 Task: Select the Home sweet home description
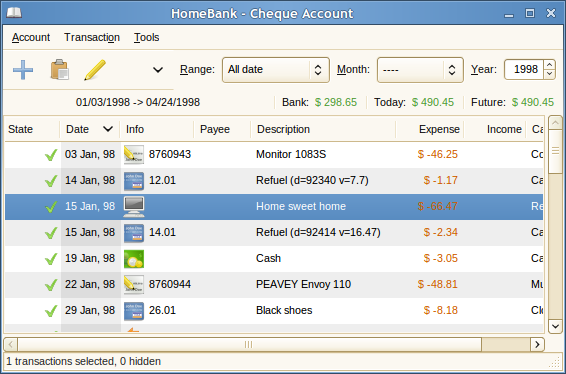click(301, 206)
